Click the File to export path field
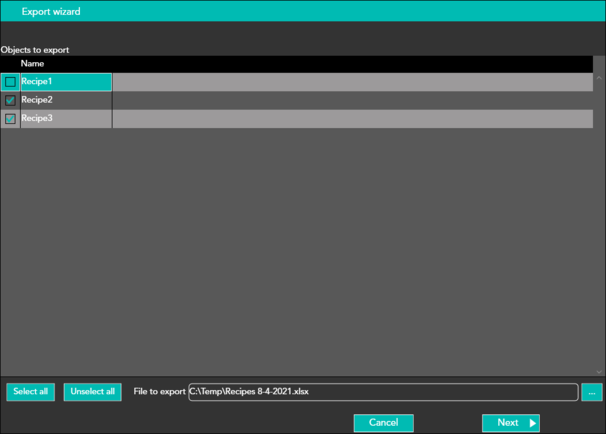 tap(382, 392)
